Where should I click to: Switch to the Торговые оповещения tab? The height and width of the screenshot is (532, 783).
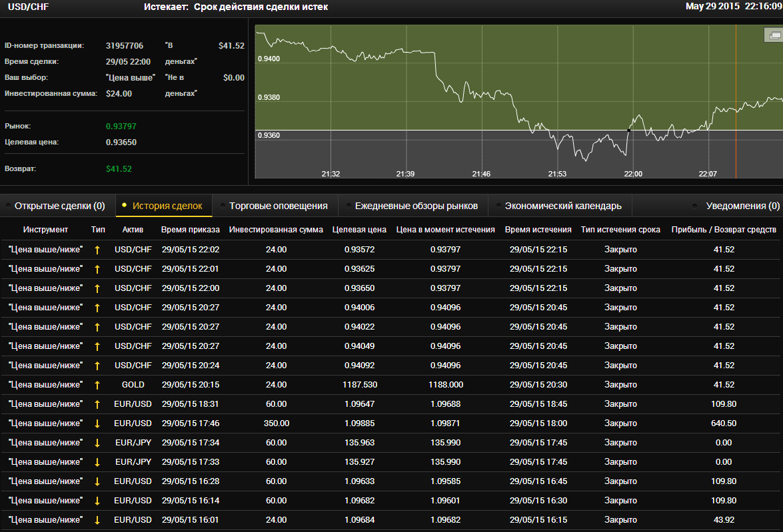click(278, 206)
